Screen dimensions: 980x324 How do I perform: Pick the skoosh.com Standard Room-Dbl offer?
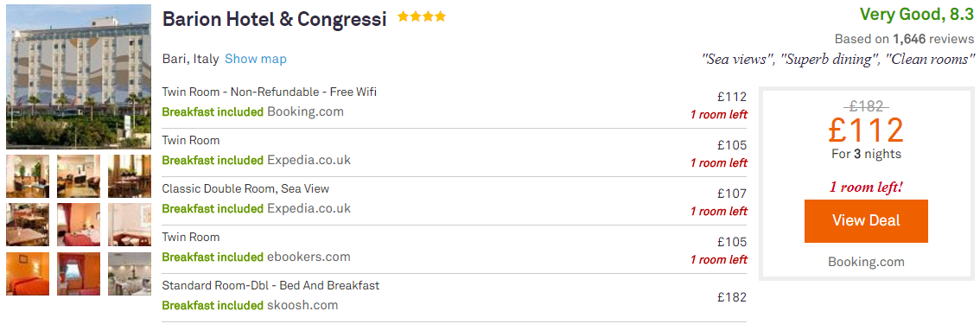pyautogui.click(x=455, y=298)
